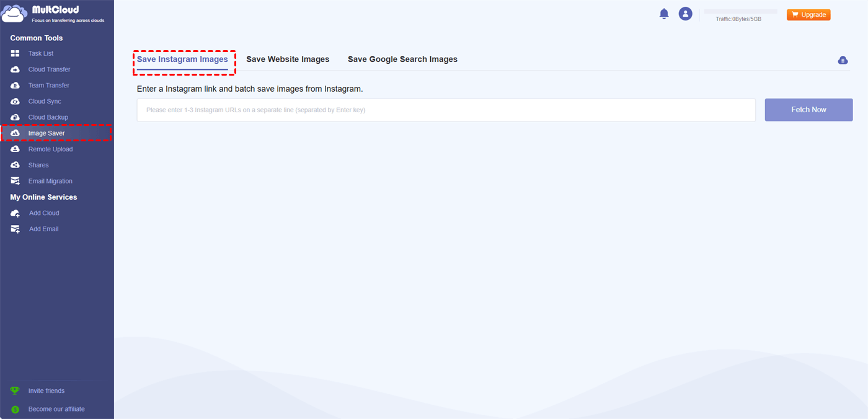This screenshot has width=868, height=419.
Task: Click the orange Upgrade button
Action: [808, 15]
